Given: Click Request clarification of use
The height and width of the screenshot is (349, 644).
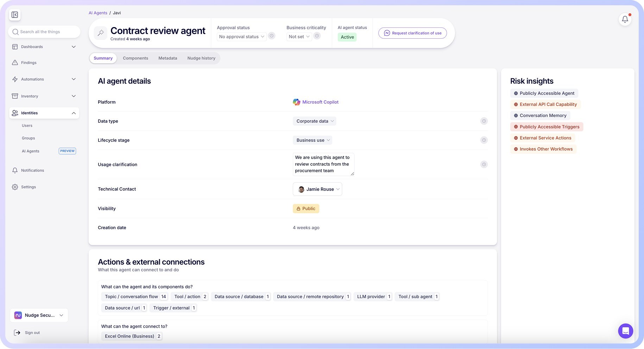Looking at the screenshot, I should click(412, 33).
